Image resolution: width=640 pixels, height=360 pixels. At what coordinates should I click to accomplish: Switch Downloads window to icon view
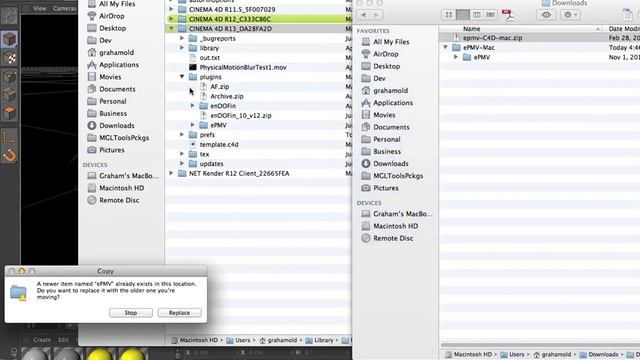[449, 15]
